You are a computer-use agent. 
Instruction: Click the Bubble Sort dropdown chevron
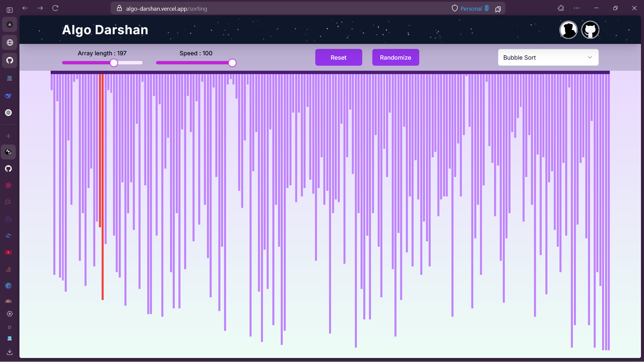pos(590,57)
